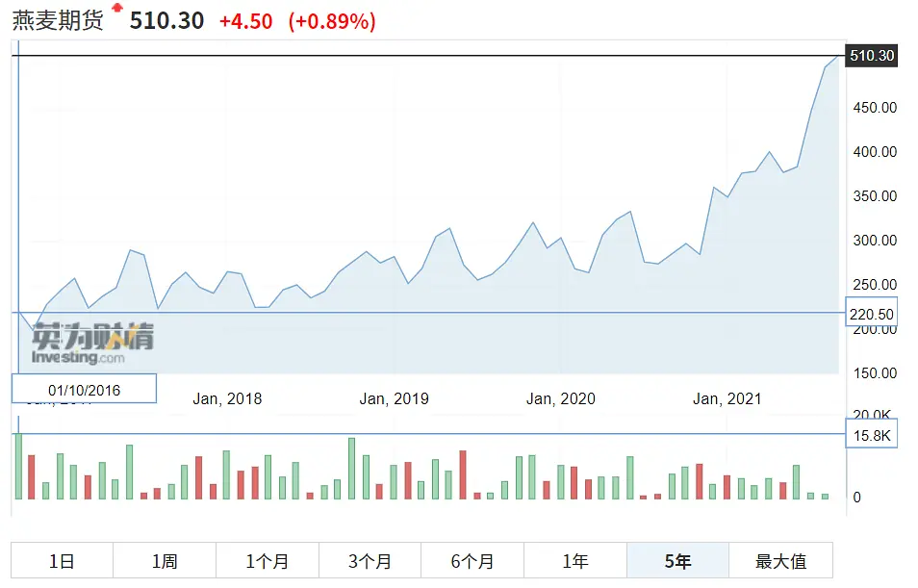Switch chart to 3个月 range
Image resolution: width=918 pixels, height=588 pixels.
point(370,561)
